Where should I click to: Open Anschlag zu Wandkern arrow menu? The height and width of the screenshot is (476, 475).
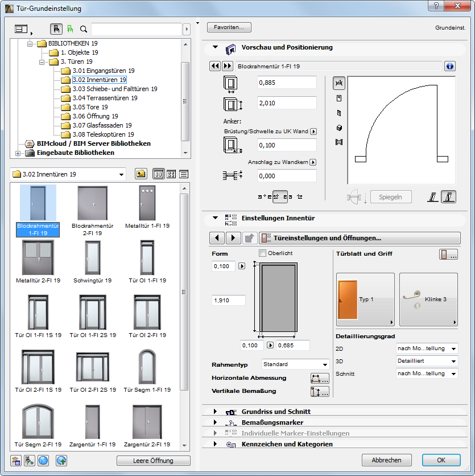point(313,162)
